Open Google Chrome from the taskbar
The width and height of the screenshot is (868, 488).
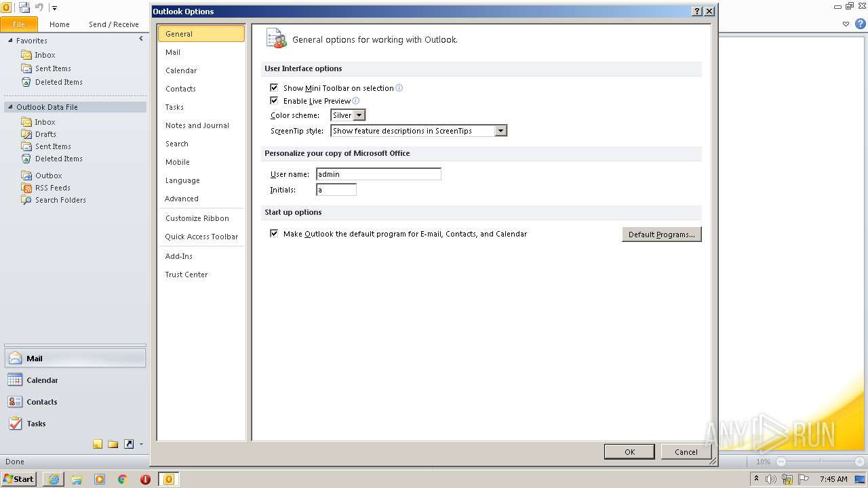click(123, 479)
